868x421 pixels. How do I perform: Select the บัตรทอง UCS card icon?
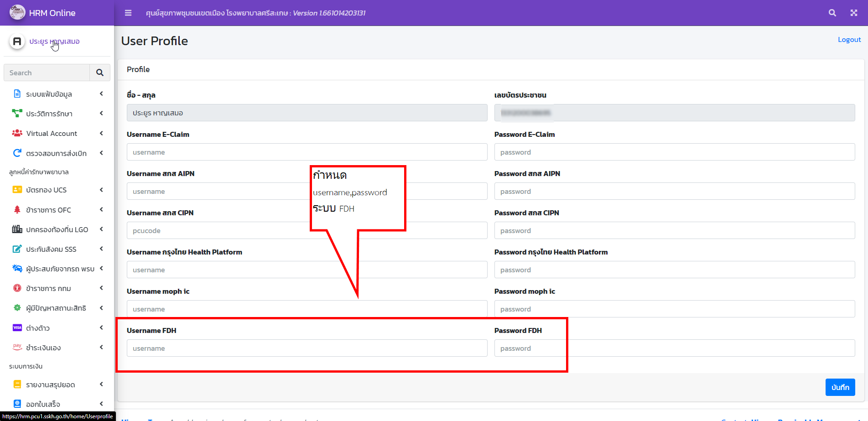click(x=17, y=189)
